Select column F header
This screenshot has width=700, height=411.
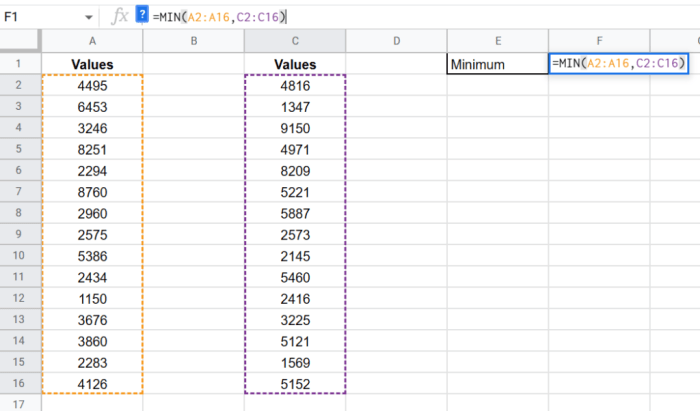pos(599,41)
